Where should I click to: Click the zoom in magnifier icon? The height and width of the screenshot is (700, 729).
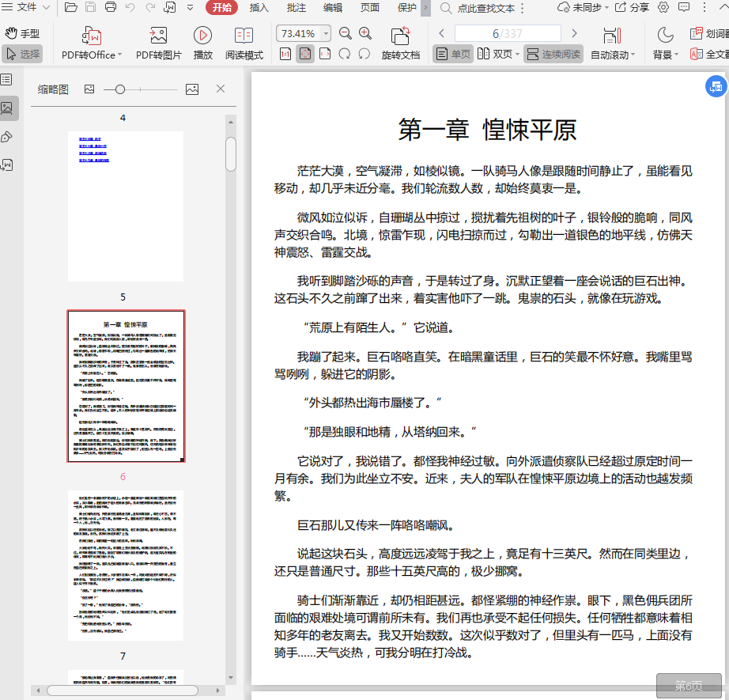tap(365, 34)
